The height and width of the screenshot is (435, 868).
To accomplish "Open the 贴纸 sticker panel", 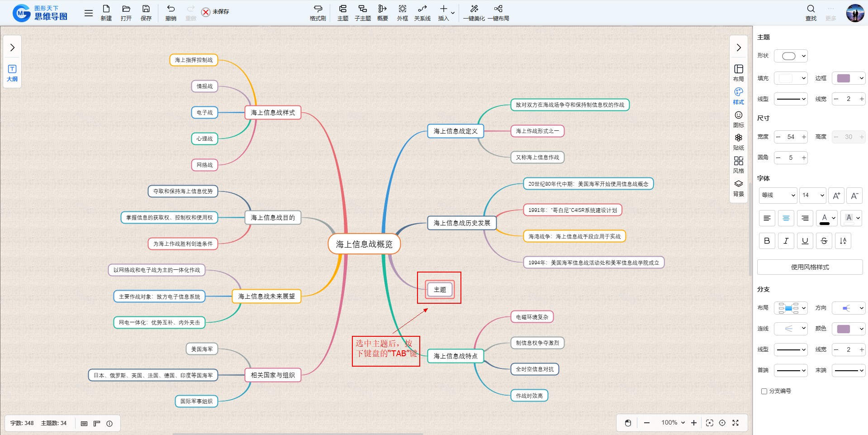I will coord(738,141).
